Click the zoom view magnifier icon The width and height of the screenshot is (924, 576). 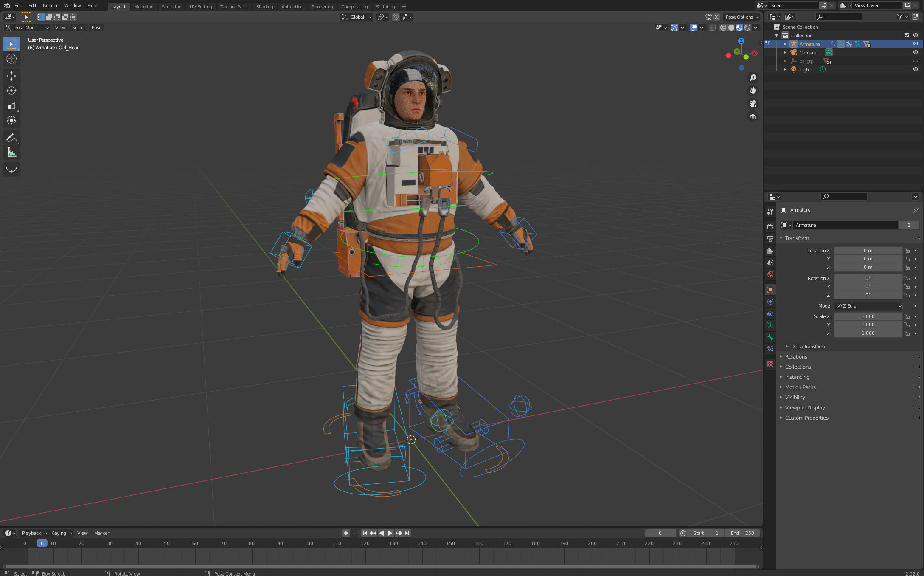pyautogui.click(x=753, y=78)
